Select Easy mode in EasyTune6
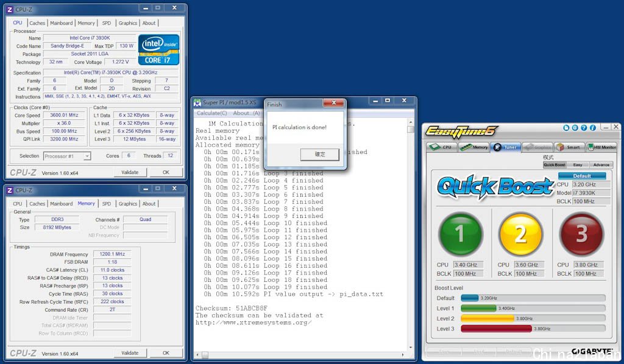Screen dimensions: 624x364 click(578, 164)
